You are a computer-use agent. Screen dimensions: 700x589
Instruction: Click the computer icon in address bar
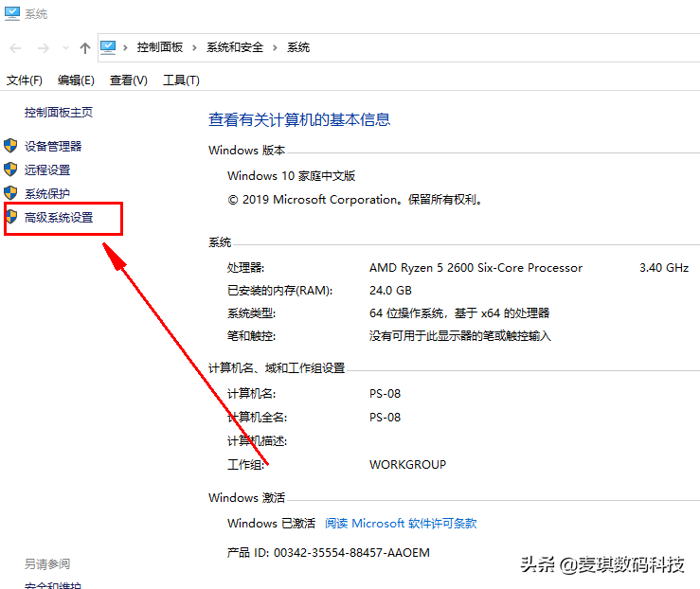[x=108, y=47]
